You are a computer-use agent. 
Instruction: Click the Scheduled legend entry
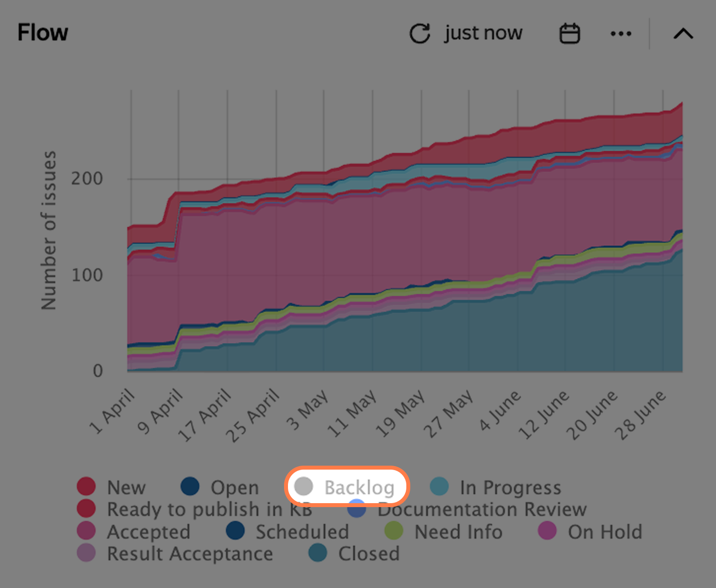(x=287, y=531)
